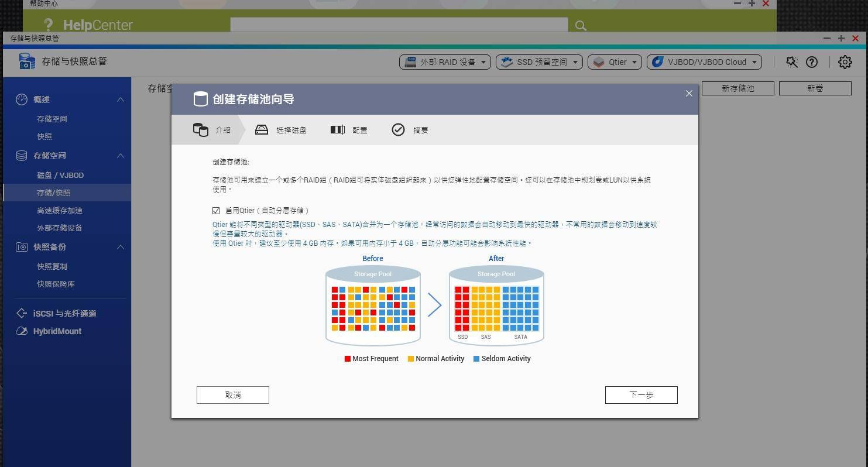Open iSCSI 与光纤通道 from the sidebar
Image resolution: width=868 pixels, height=467 pixels.
coord(57,313)
